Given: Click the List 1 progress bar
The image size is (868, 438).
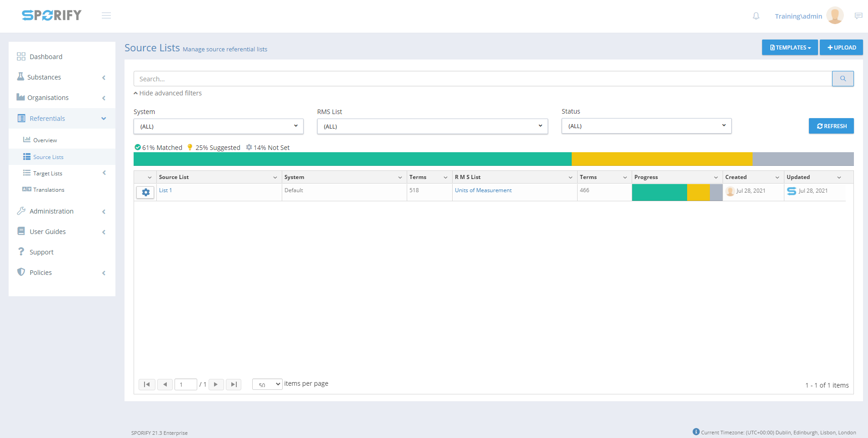Looking at the screenshot, I should pyautogui.click(x=677, y=192).
